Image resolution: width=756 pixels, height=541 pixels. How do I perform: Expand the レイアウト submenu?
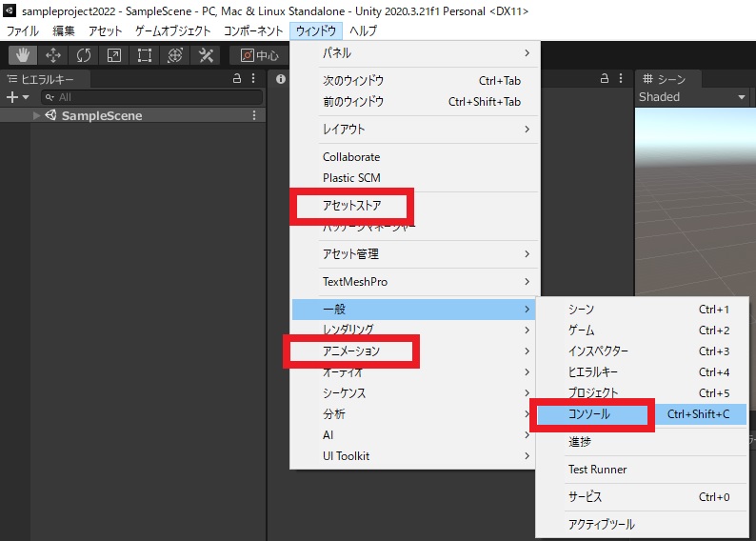tap(415, 130)
